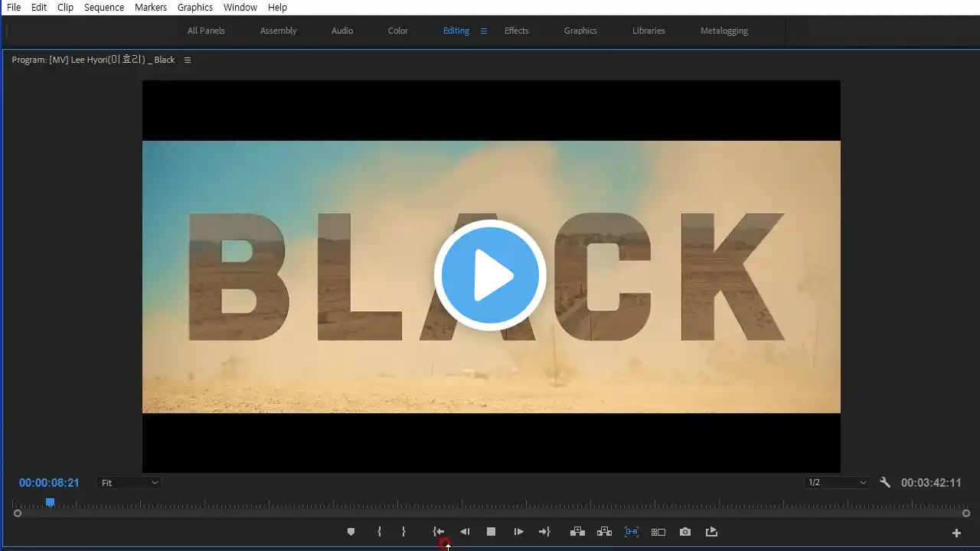The image size is (980, 551).
Task: Export frame with the camera icon
Action: pos(685,532)
